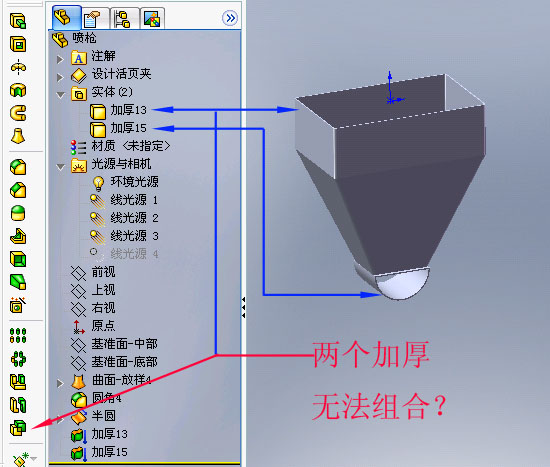
Task: Select 基准面-底部 reference plane
Action: (114, 363)
